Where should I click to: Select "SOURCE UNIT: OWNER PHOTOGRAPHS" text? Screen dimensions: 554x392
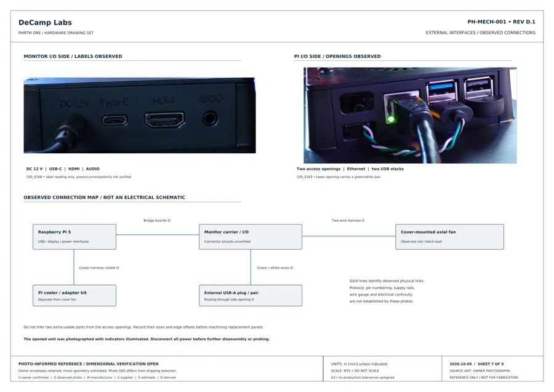coord(480,371)
